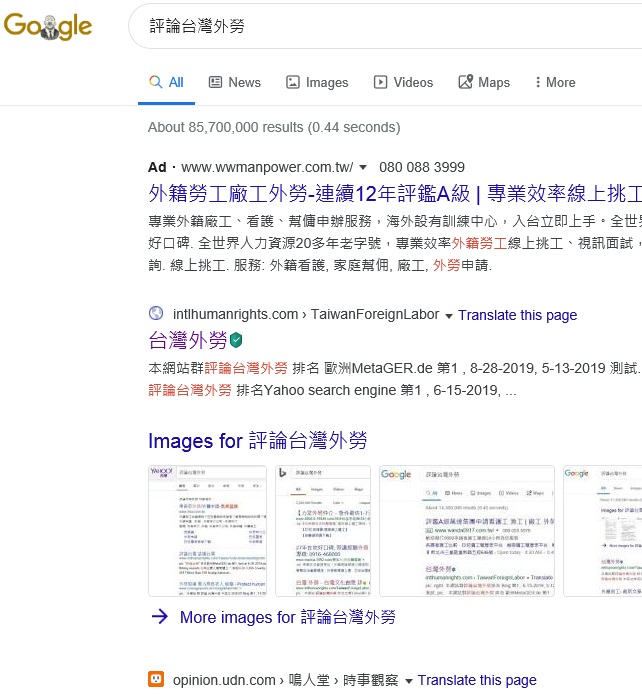Image resolution: width=642 pixels, height=694 pixels.
Task: Open the Yahoo search results thumbnail
Action: click(x=208, y=531)
